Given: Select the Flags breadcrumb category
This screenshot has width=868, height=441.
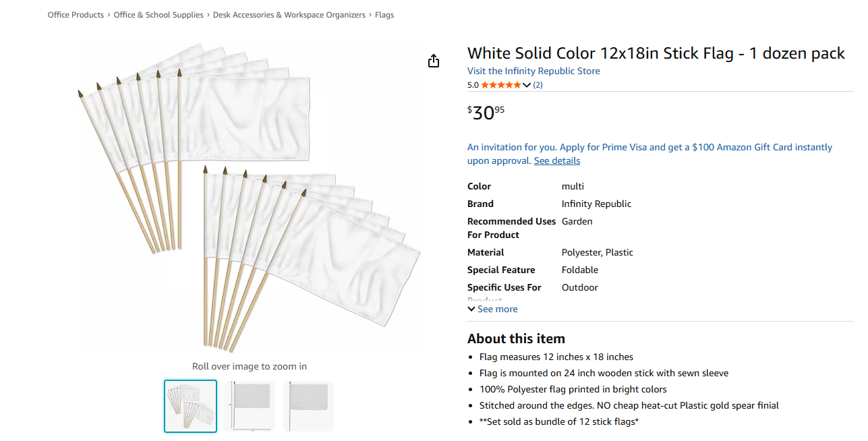Looking at the screenshot, I should [384, 15].
